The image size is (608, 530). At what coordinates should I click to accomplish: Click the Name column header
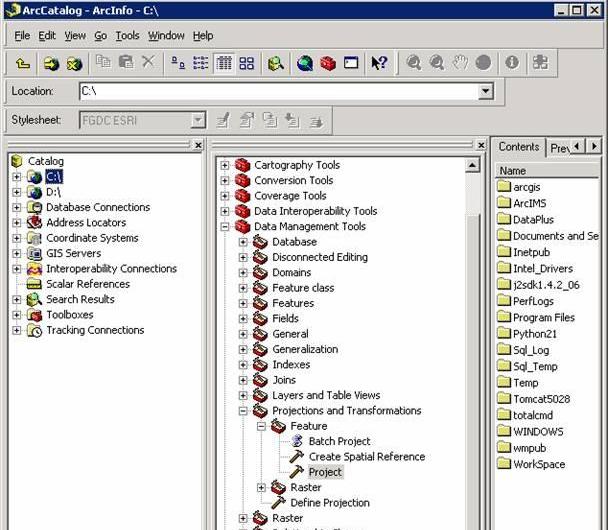click(547, 171)
